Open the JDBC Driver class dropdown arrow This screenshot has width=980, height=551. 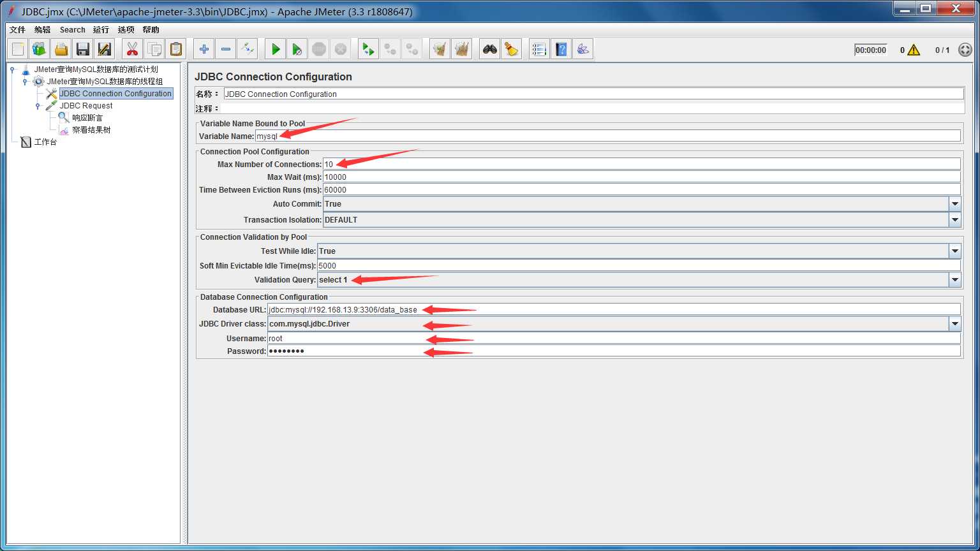click(954, 323)
